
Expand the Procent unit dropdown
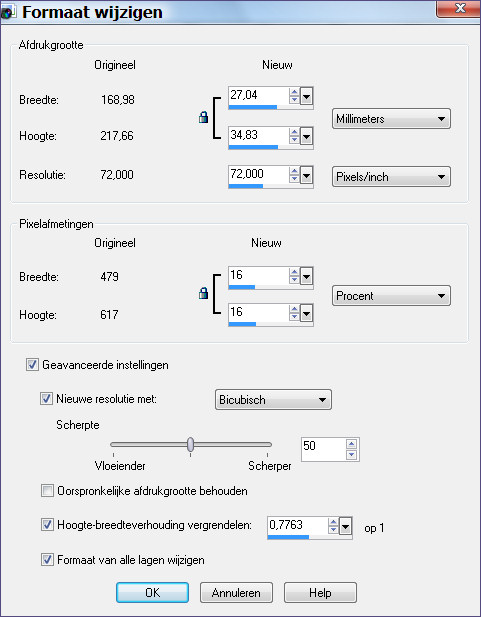pyautogui.click(x=391, y=296)
